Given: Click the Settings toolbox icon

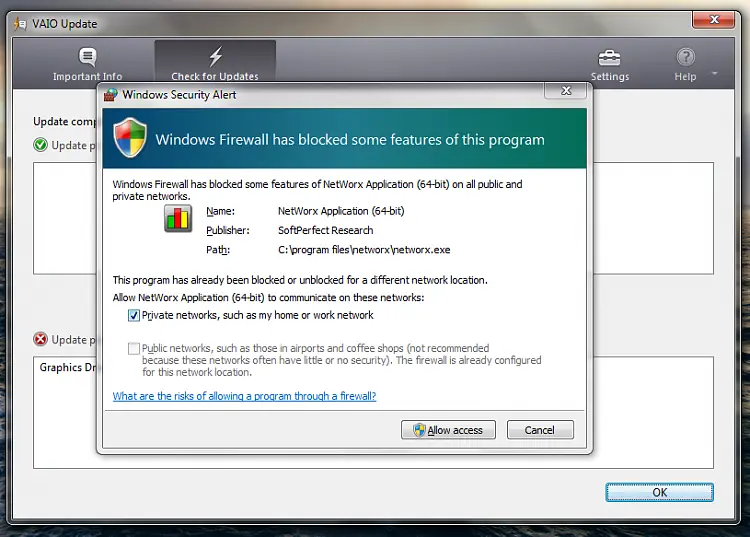Looking at the screenshot, I should click(609, 58).
